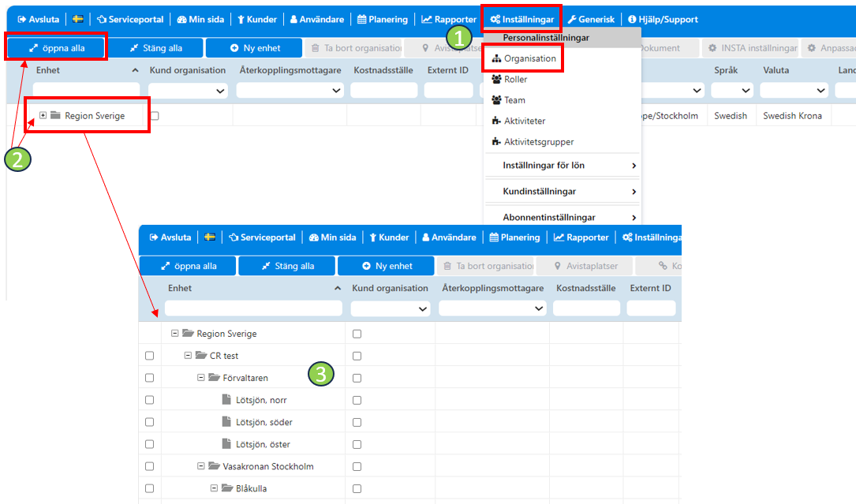Click öppna alla in the view with open menu
The width and height of the screenshot is (856, 504).
[x=56, y=48]
